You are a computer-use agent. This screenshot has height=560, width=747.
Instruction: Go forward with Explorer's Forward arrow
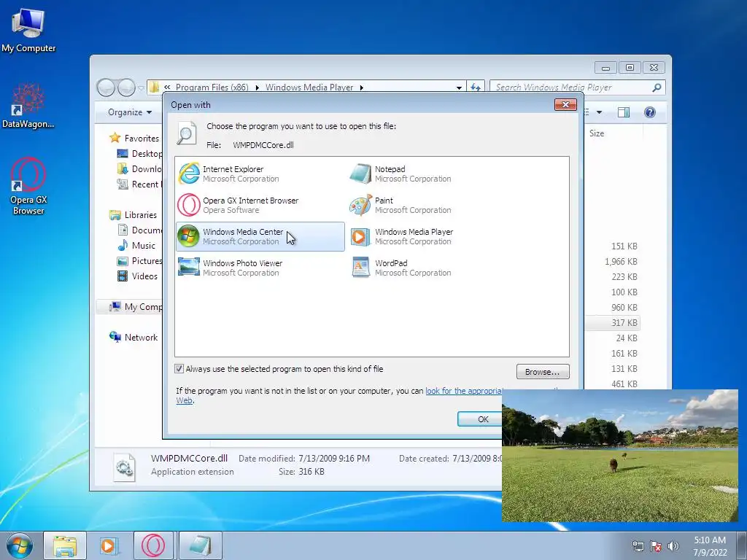(x=126, y=87)
